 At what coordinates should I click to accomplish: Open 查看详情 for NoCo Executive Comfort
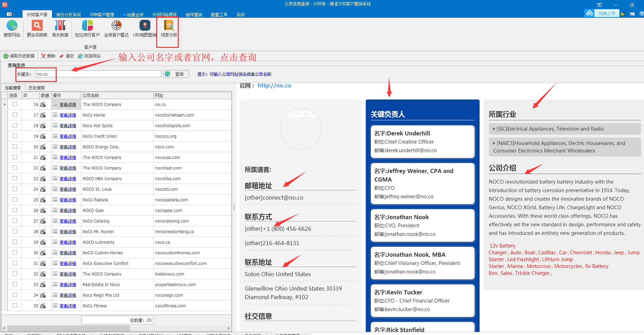pyautogui.click(x=68, y=264)
